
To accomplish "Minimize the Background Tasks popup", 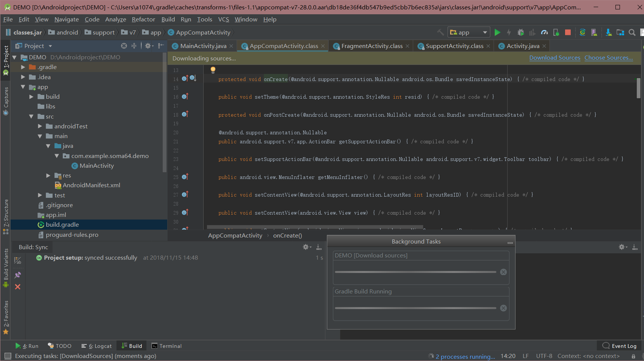I will click(x=510, y=243).
